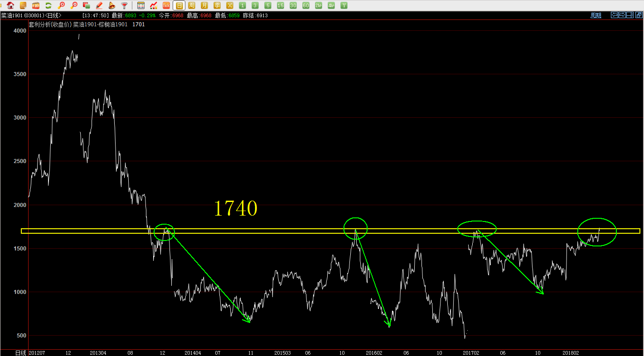
Task: Select the 1-minute period button
Action: 242,5
